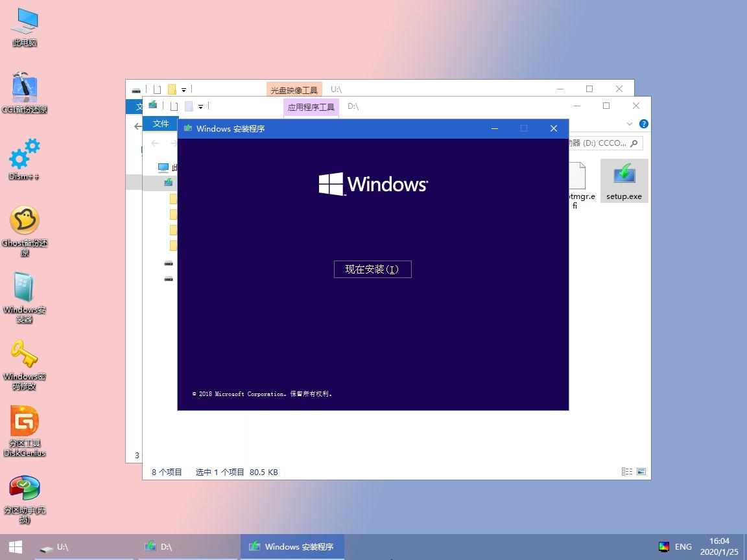Select setup.exe in the D:\ folder
The image size is (747, 560).
point(624,180)
